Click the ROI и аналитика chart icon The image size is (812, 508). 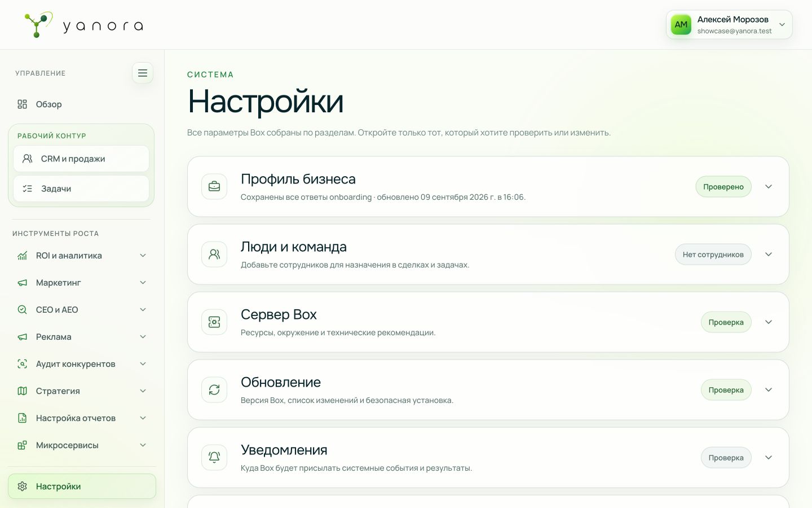pyautogui.click(x=22, y=256)
